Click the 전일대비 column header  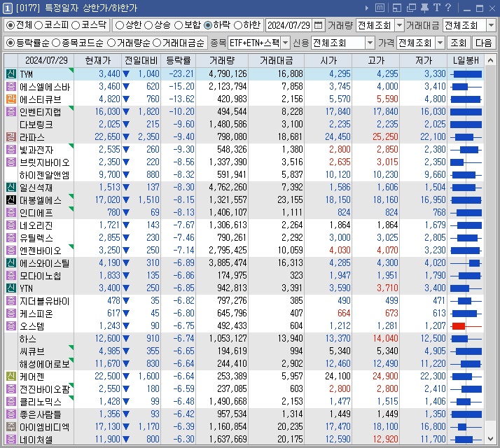pos(141,60)
